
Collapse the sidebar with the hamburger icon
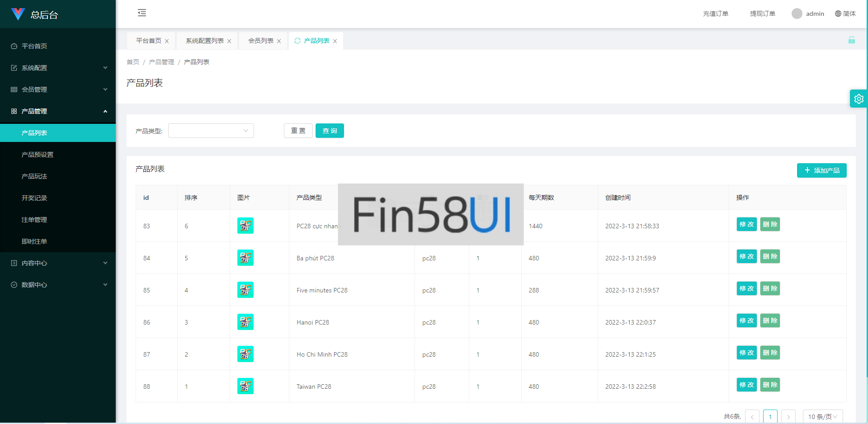point(142,13)
